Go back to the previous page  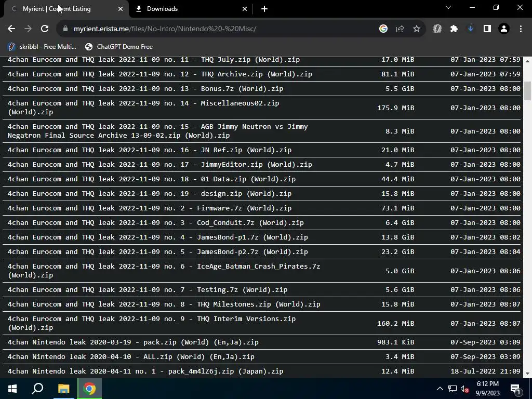(x=11, y=29)
